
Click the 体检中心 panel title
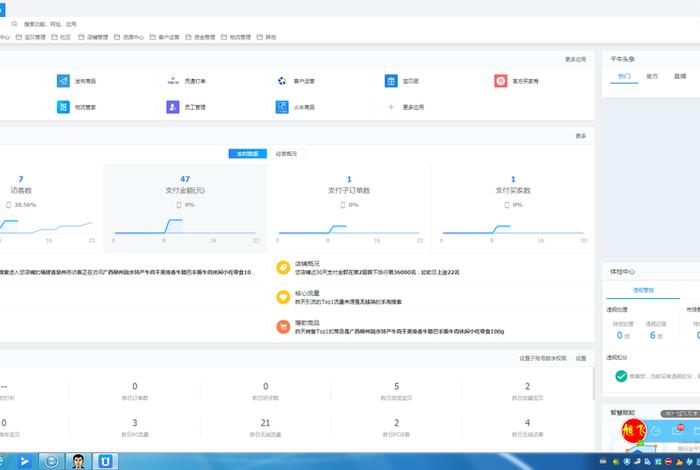point(622,272)
